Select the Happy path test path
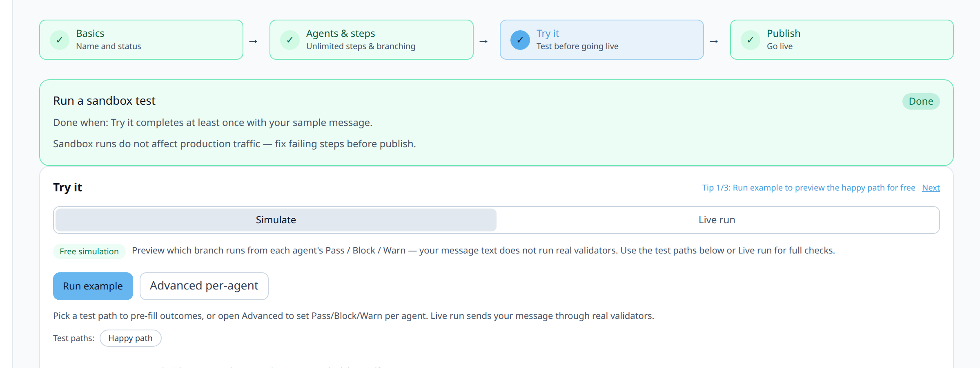The height and width of the screenshot is (368, 980). point(130,338)
